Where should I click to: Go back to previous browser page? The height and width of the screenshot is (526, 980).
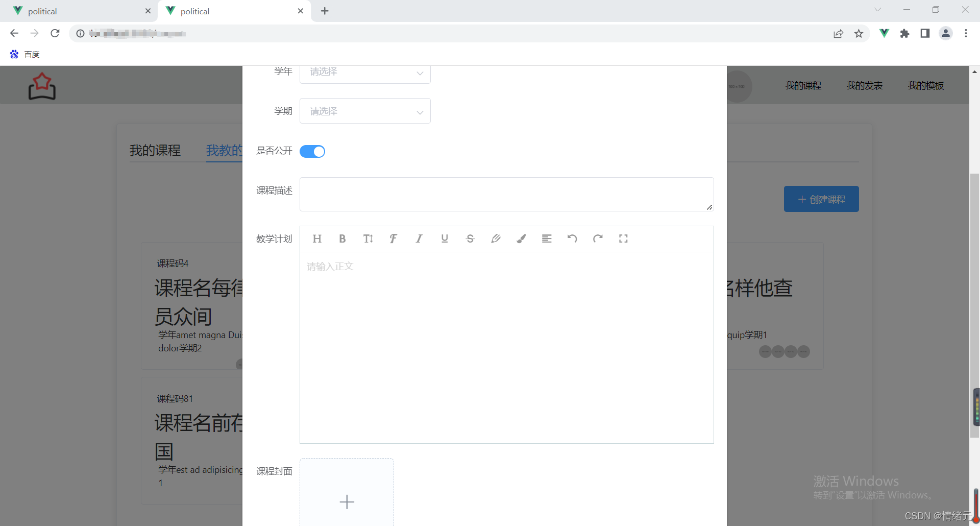14,33
